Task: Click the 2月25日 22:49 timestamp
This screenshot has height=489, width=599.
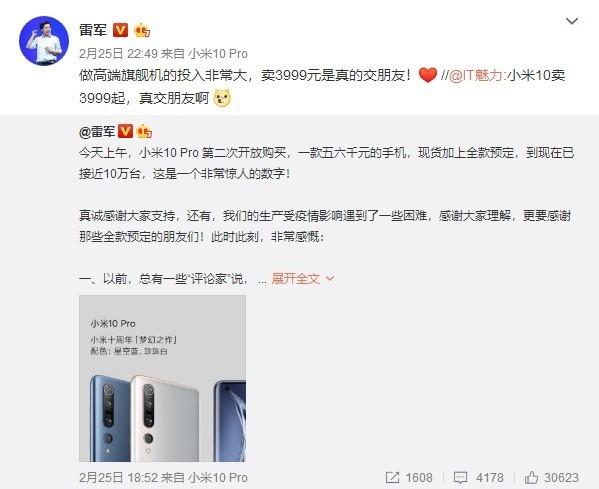Action: [x=118, y=53]
